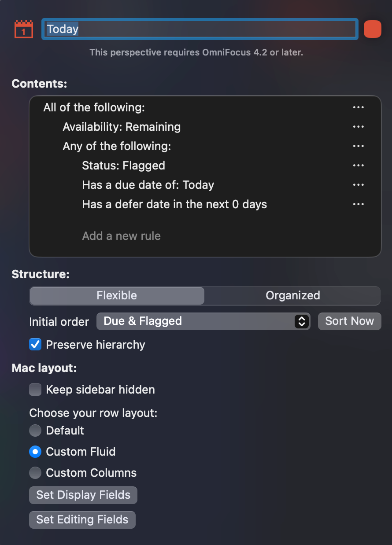Open ellipsis menu for defer date rule

pyautogui.click(x=359, y=204)
